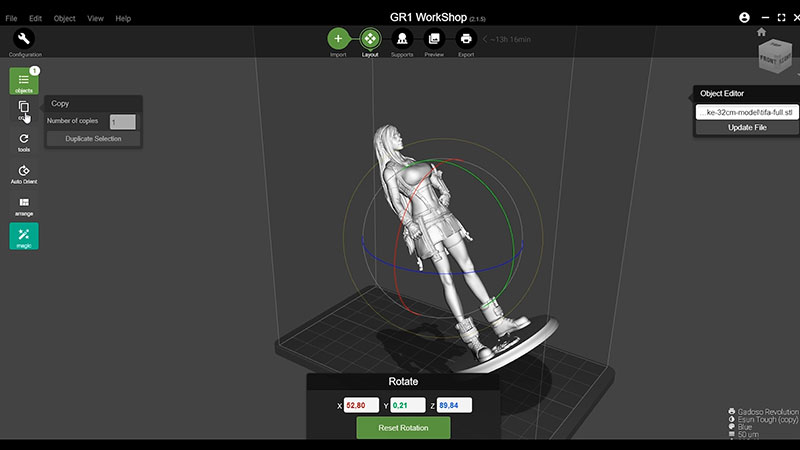This screenshot has height=450, width=800.
Task: Click the Auto Orient icon
Action: (x=24, y=171)
